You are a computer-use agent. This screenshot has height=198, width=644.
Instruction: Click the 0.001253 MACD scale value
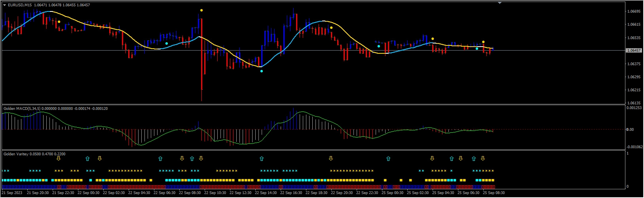pyautogui.click(x=635, y=107)
